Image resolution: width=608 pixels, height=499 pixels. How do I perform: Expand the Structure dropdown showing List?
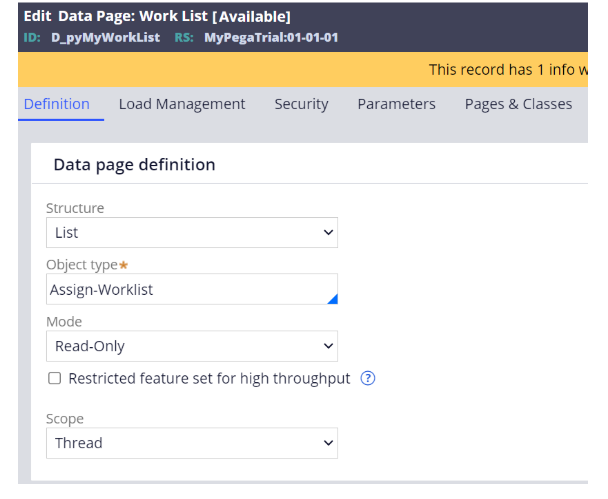click(x=191, y=232)
